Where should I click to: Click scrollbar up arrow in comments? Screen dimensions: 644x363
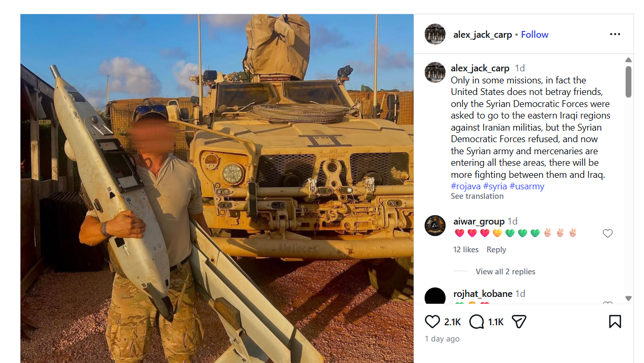pyautogui.click(x=629, y=60)
